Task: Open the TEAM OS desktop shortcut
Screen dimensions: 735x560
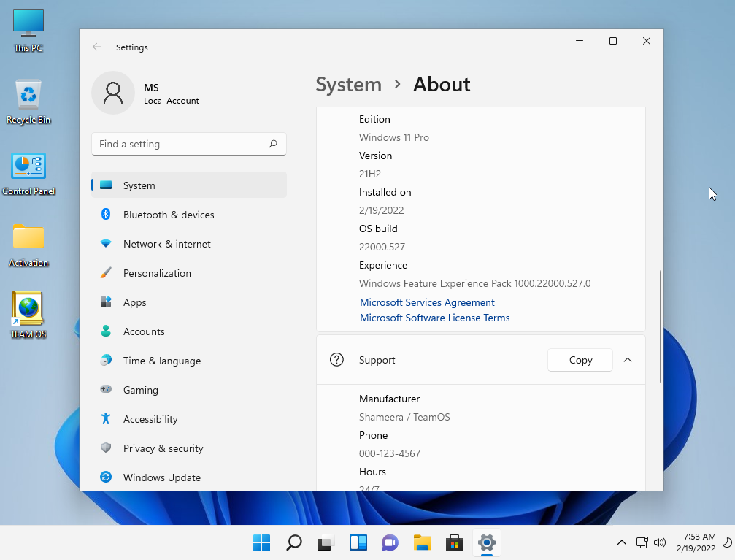Action: (x=28, y=315)
